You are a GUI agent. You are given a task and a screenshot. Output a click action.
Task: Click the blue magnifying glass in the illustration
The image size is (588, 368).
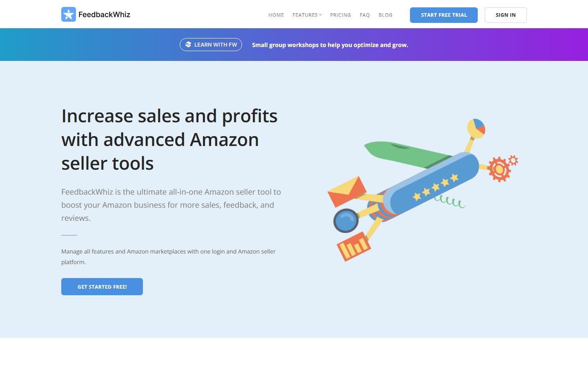(346, 220)
